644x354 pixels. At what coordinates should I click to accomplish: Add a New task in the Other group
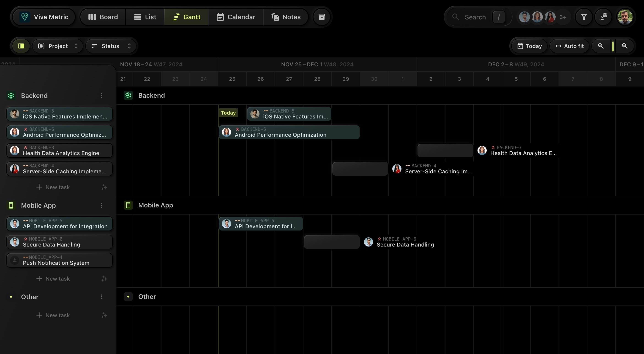53,315
